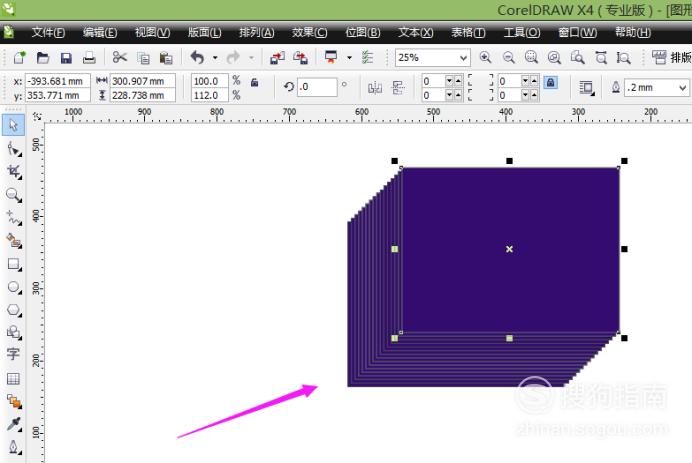Open the 排列(A) menu
Viewport: 692px width, 463px height.
point(256,33)
